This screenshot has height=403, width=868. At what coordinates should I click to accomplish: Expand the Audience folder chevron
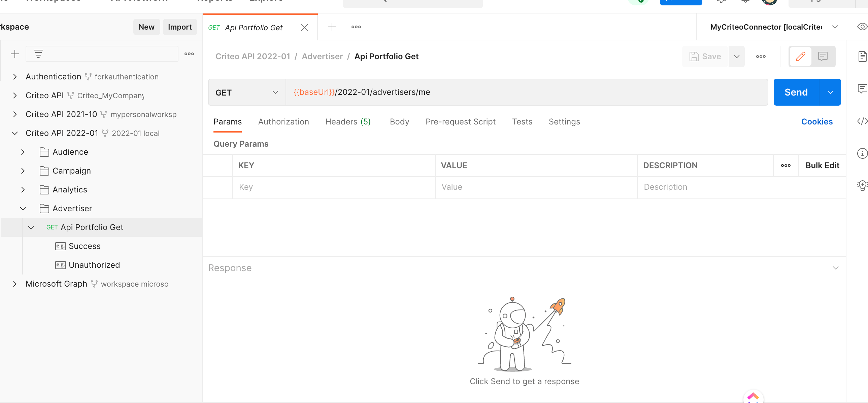point(23,152)
